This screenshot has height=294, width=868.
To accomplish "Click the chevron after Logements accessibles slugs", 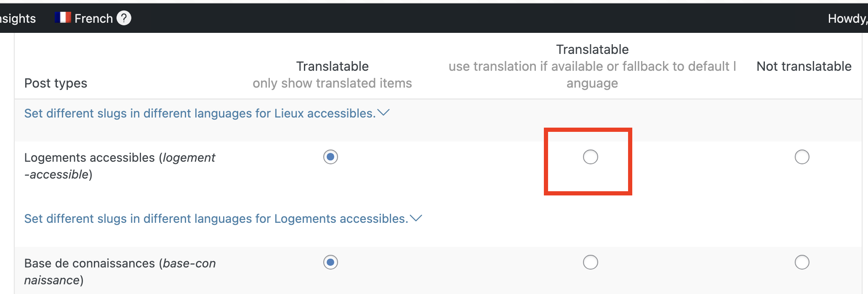I will tap(416, 218).
